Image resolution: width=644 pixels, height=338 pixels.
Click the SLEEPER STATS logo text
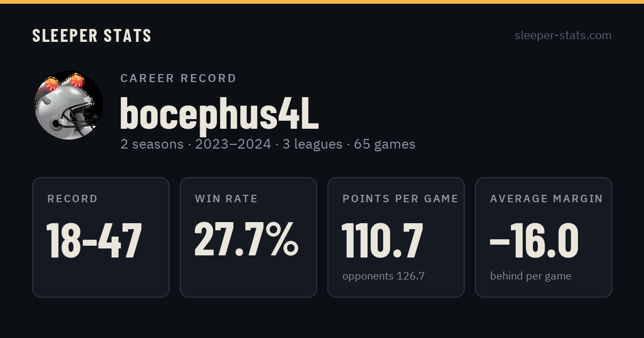pyautogui.click(x=92, y=35)
